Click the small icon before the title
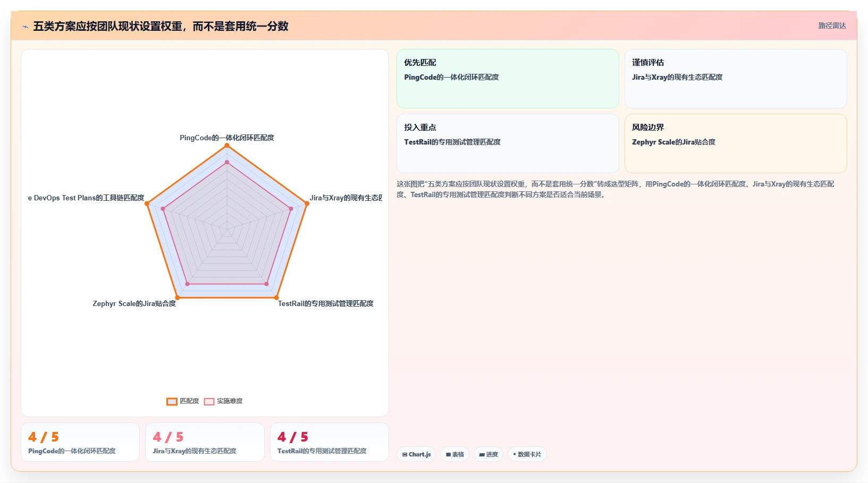This screenshot has height=483, width=868. point(25,27)
